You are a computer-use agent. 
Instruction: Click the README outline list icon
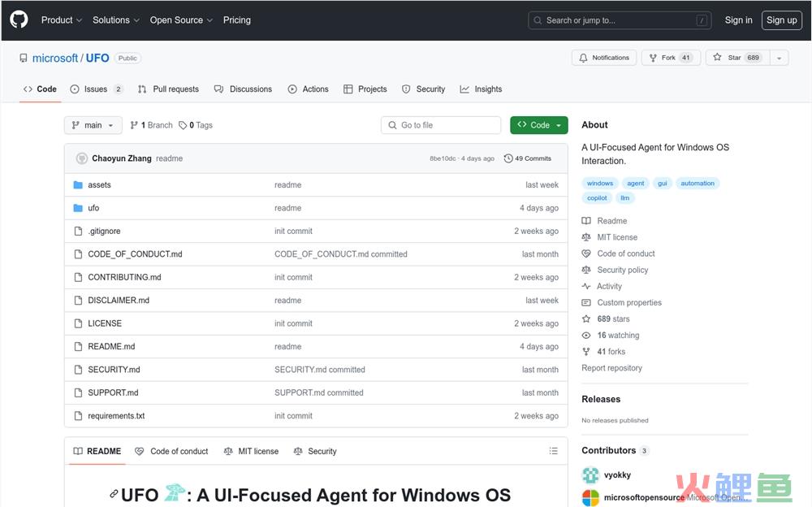click(553, 451)
